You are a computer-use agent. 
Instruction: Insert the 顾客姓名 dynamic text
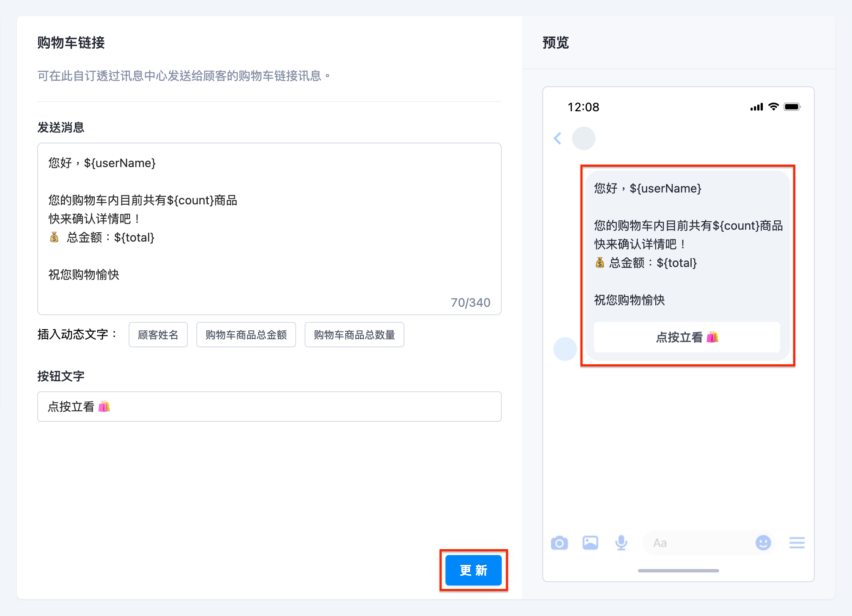158,335
